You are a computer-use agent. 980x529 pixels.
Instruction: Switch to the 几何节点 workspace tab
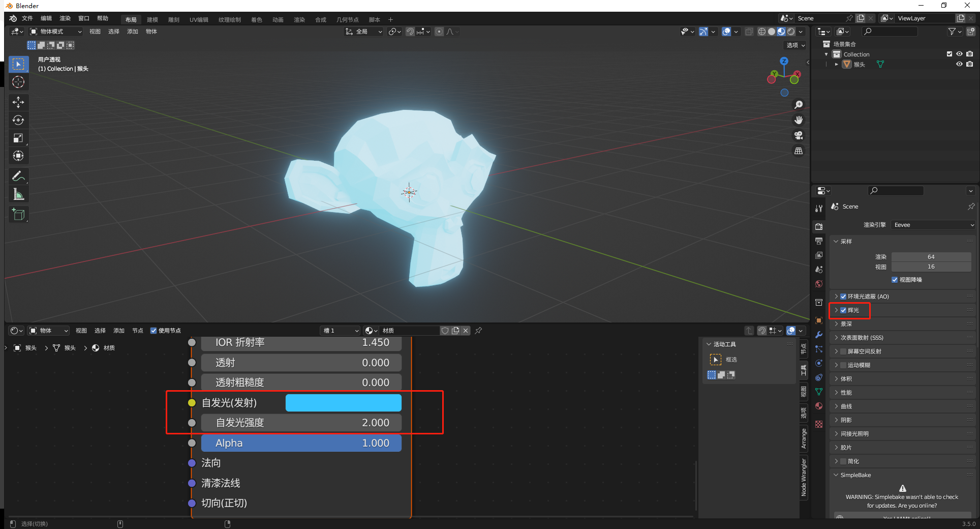point(347,20)
